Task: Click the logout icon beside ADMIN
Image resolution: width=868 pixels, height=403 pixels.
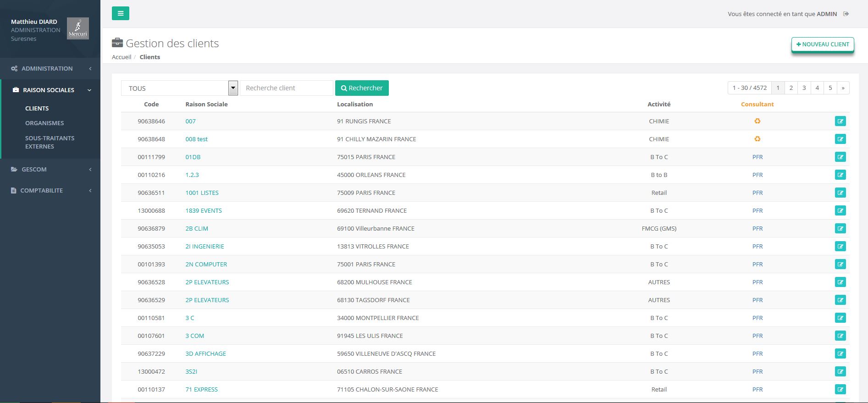Action: pyautogui.click(x=846, y=14)
